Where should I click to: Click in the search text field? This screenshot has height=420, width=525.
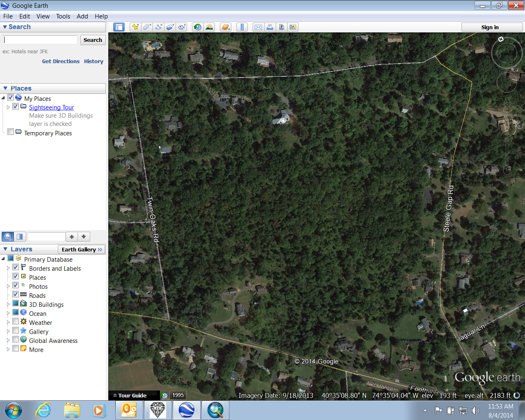tap(40, 40)
